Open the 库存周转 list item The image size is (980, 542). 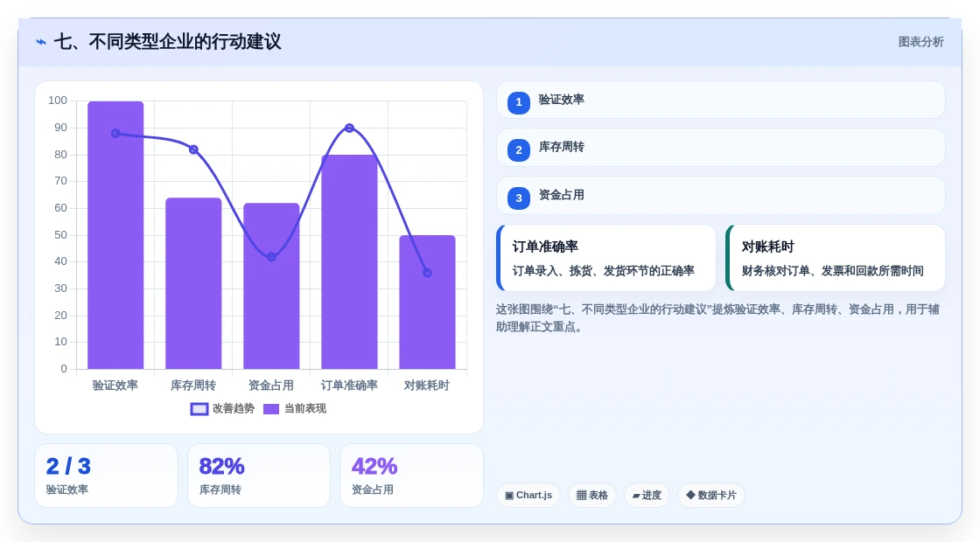721,148
